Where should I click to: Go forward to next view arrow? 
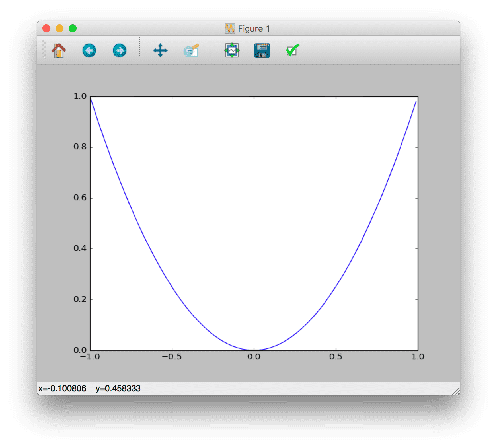point(119,51)
